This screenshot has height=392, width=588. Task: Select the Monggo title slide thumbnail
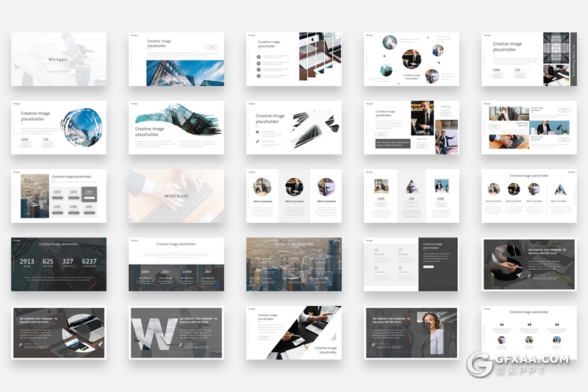[59, 59]
